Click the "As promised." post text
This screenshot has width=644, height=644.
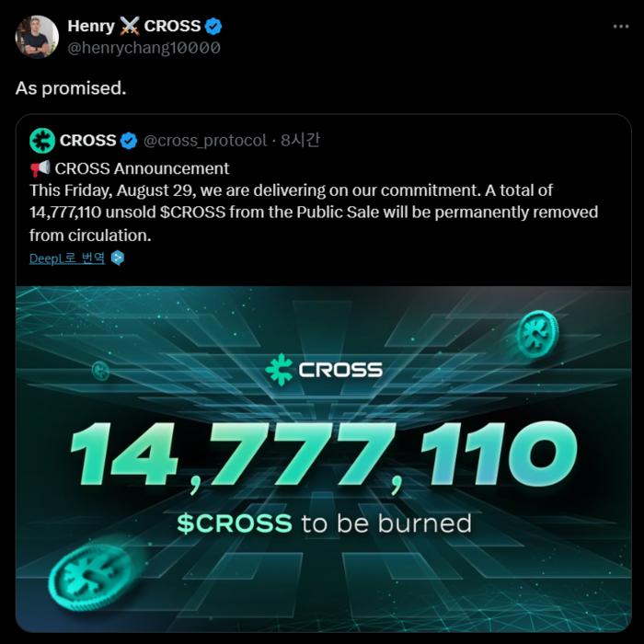70,89
